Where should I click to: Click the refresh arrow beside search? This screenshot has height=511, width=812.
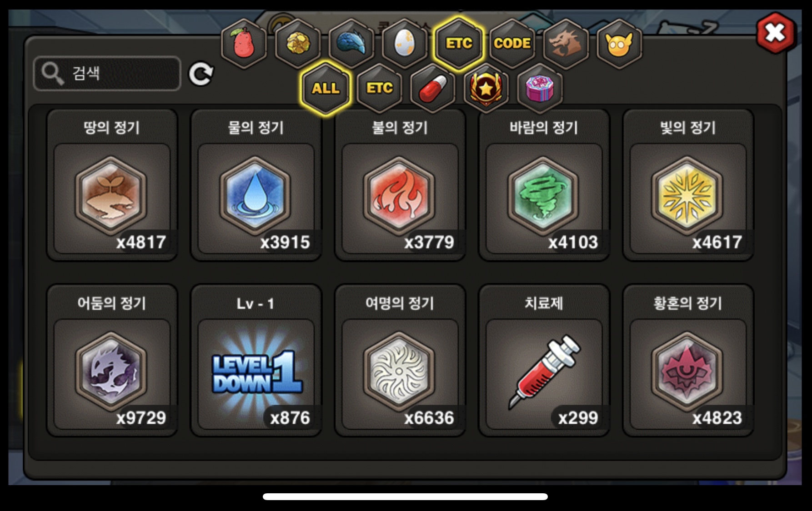coord(201,74)
